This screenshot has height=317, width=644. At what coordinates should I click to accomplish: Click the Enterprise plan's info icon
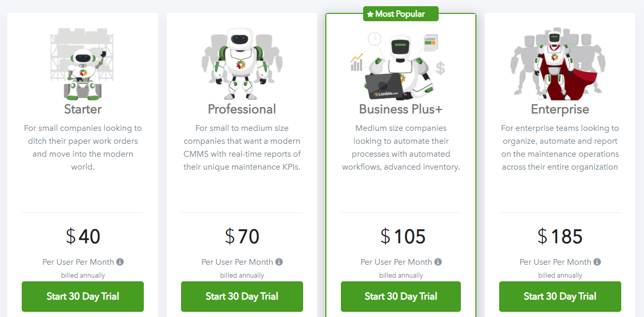[597, 262]
